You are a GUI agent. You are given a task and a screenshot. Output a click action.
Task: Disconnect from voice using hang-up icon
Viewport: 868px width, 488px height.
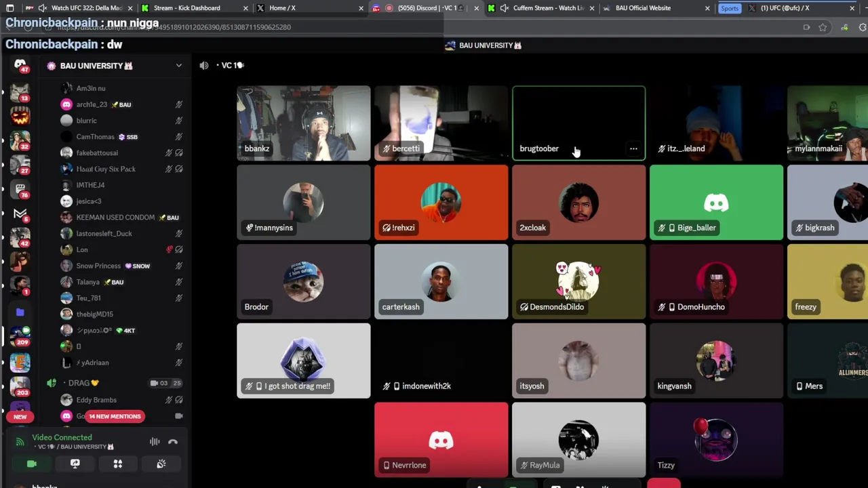(x=173, y=442)
